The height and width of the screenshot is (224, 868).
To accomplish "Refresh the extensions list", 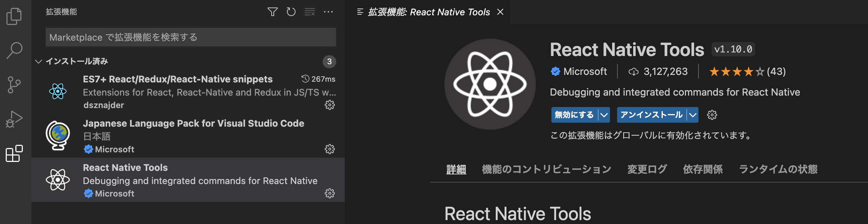I will click(x=291, y=12).
